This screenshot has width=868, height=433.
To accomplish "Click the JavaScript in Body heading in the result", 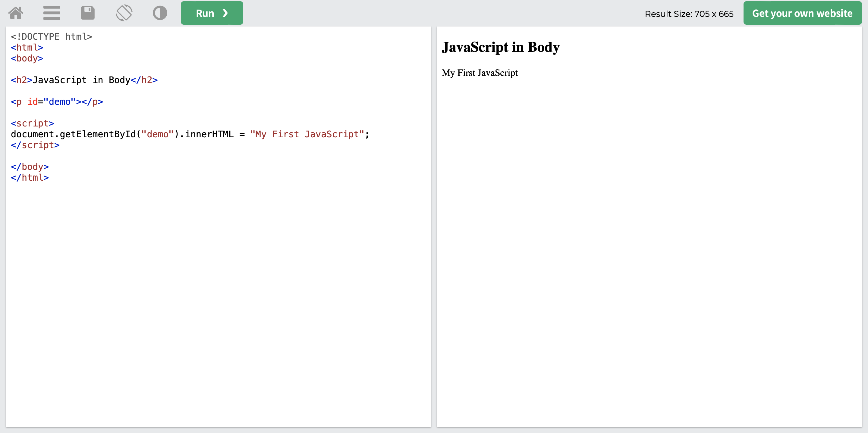I will pos(500,47).
